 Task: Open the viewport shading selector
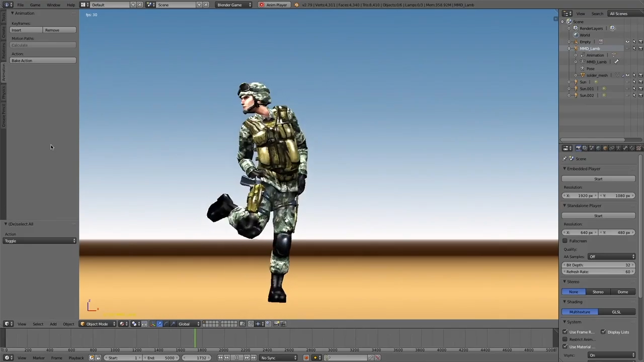123,324
